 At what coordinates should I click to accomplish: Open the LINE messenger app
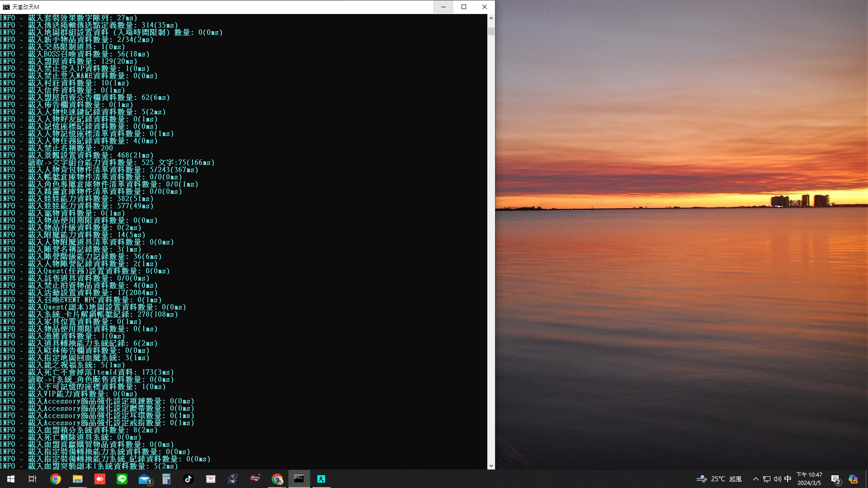coord(122,479)
